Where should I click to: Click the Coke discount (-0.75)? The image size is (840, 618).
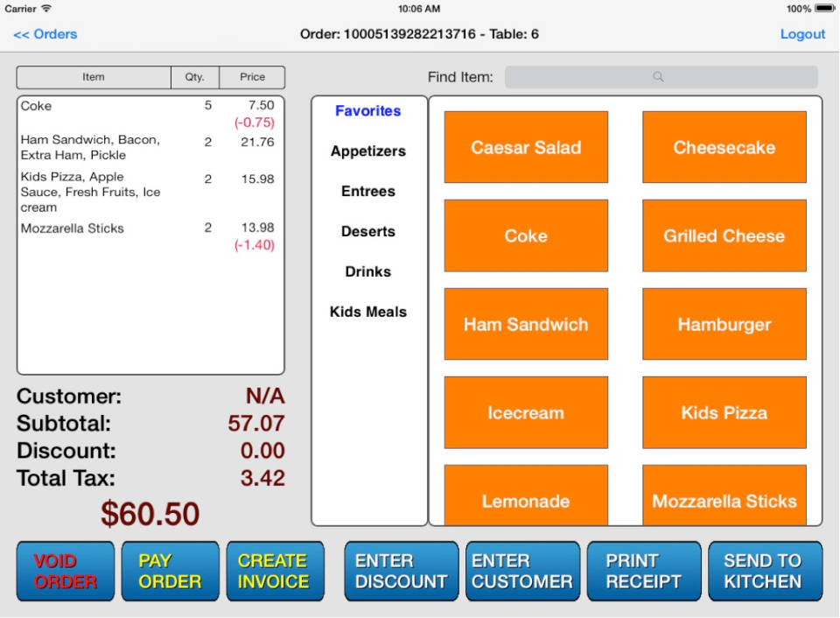pyautogui.click(x=255, y=123)
